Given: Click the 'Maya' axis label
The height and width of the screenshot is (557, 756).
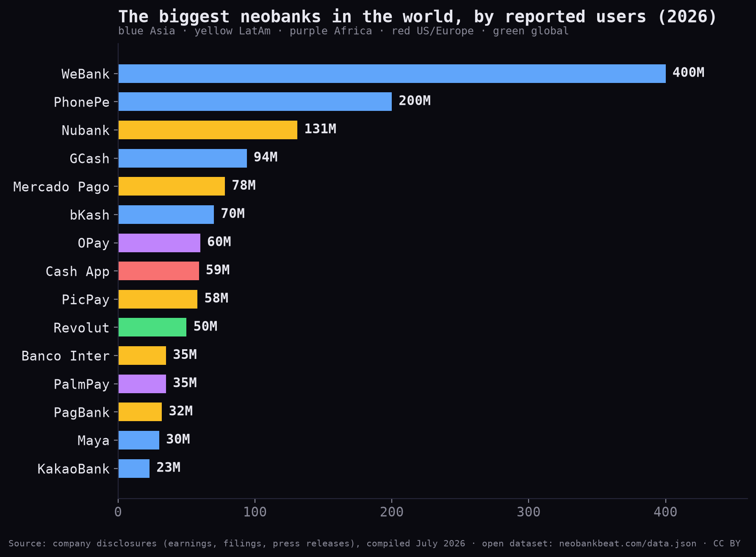Looking at the screenshot, I should [x=94, y=441].
